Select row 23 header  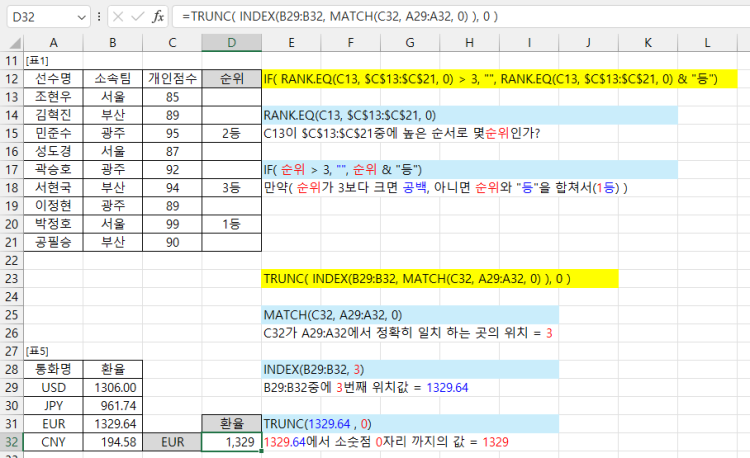(12, 279)
